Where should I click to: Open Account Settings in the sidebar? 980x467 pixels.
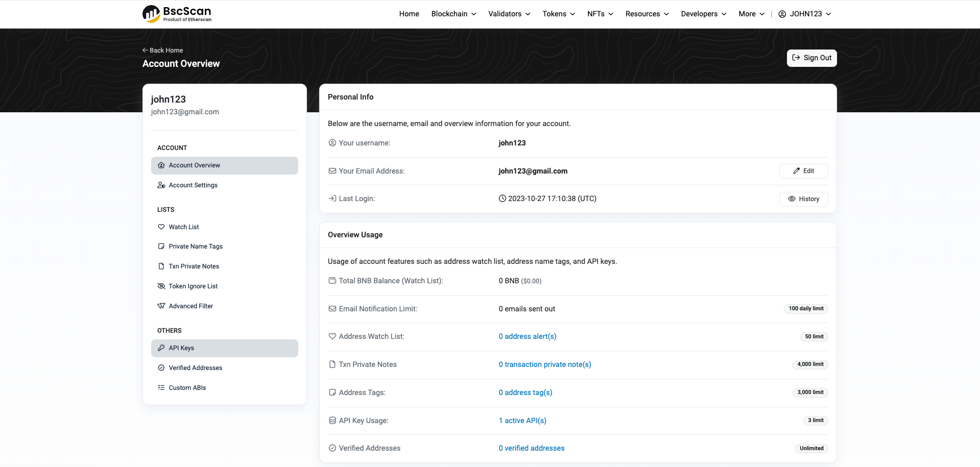(x=225, y=185)
